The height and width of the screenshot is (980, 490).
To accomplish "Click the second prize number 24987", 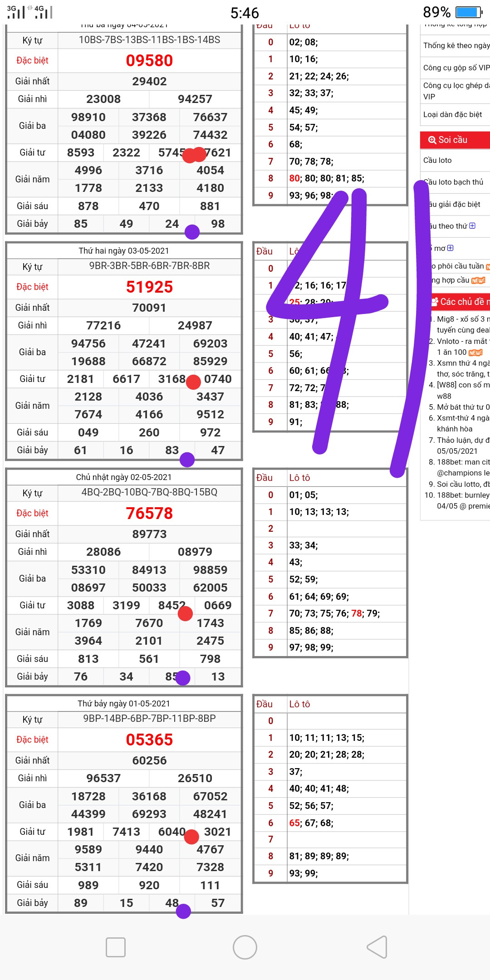I will [195, 325].
